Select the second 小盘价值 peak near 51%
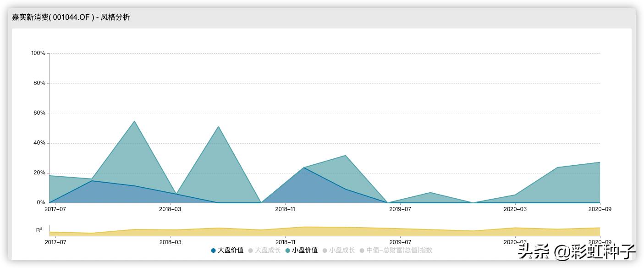The image size is (644, 268). click(218, 127)
